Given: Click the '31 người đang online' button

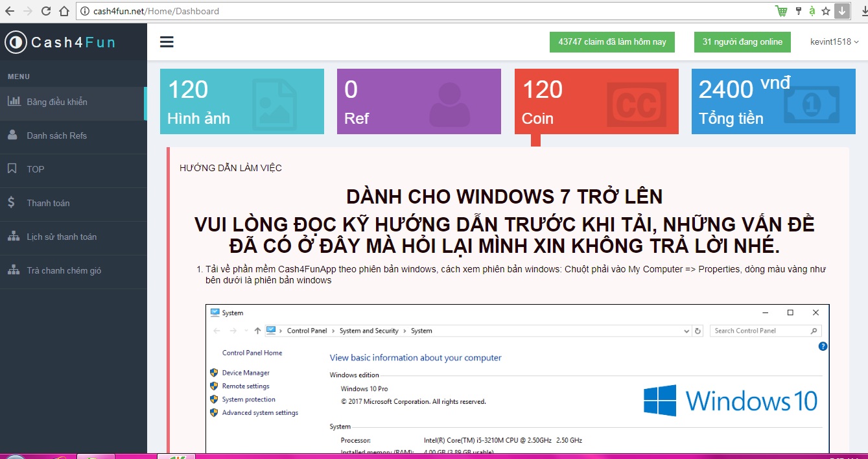Looking at the screenshot, I should tap(742, 41).
